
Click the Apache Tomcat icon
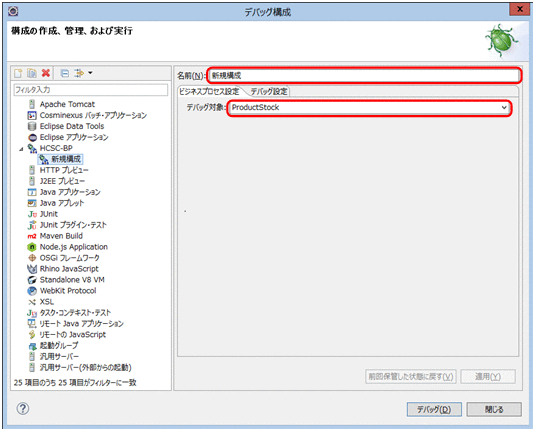[32, 104]
